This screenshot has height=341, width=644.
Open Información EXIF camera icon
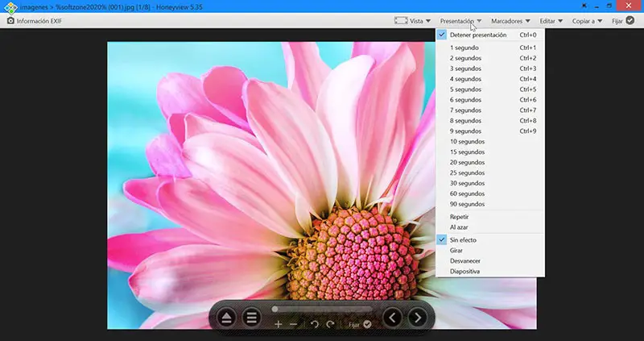coord(10,21)
